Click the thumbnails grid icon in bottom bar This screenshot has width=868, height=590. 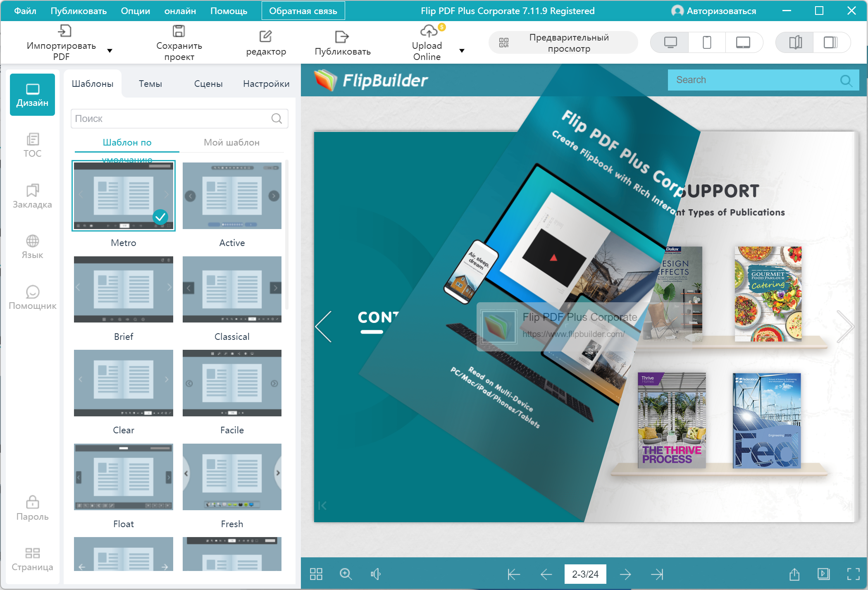click(x=316, y=574)
